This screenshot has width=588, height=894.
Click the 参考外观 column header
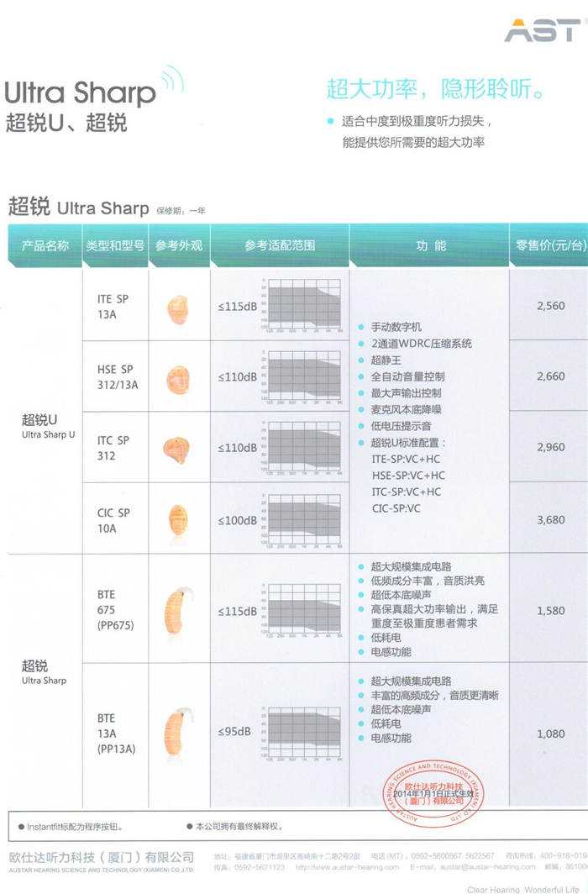point(179,245)
